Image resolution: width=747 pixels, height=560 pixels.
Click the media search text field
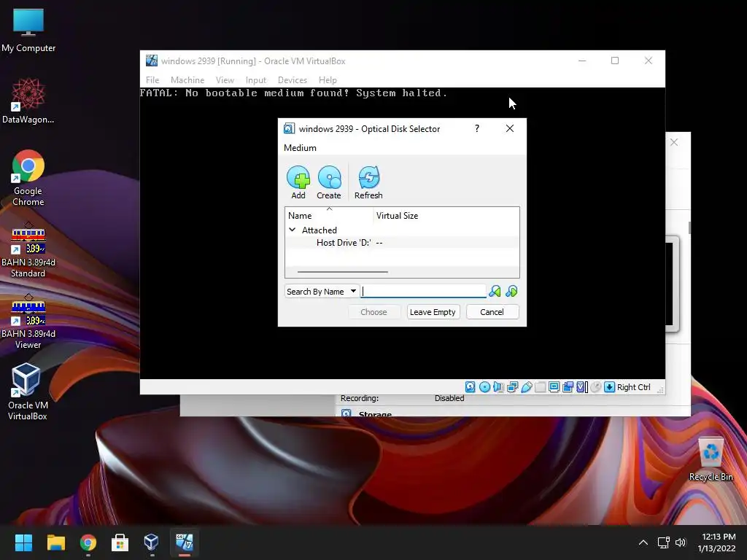tap(424, 292)
